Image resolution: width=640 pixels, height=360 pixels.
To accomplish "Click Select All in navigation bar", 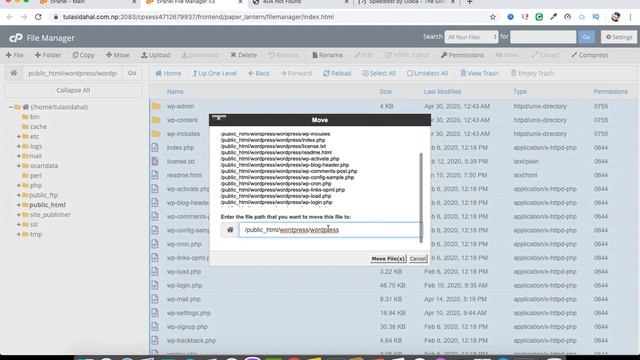I will (x=379, y=73).
